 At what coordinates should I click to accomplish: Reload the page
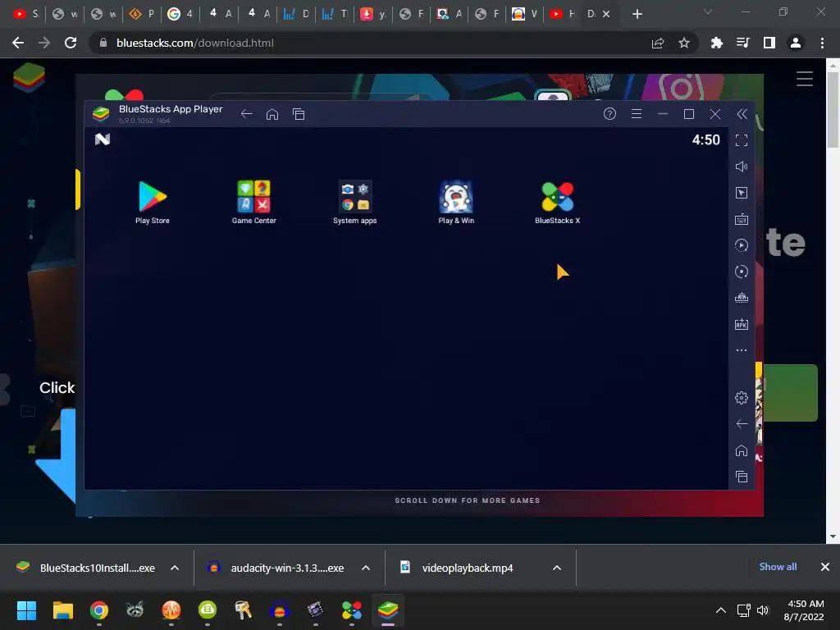click(71, 43)
